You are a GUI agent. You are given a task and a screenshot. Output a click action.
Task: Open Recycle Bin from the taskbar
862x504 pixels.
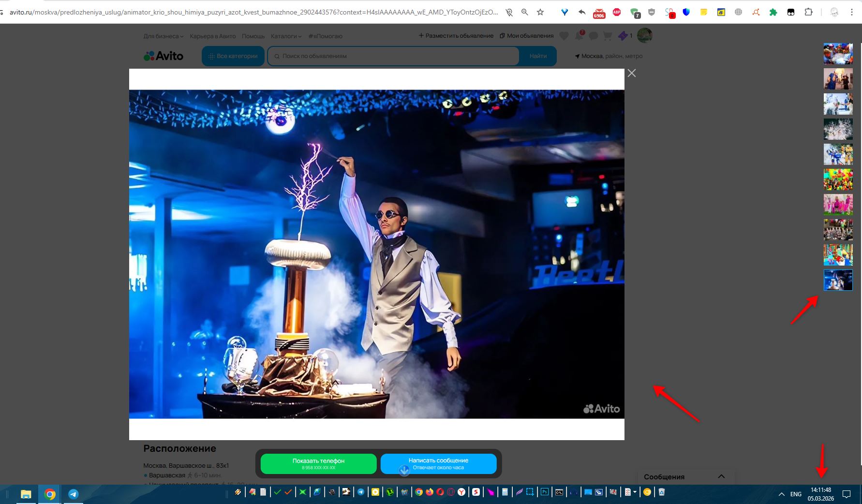662,492
